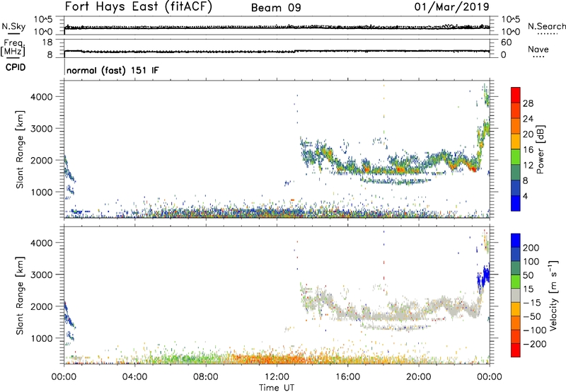This screenshot has width=566, height=392.
Task: Click the red bottom segment of Velocity colorbar
Action: point(516,350)
